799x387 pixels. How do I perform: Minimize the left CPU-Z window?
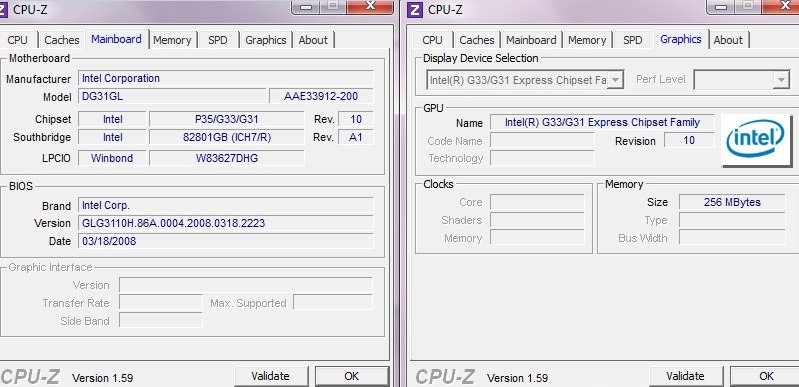pyautogui.click(x=307, y=7)
